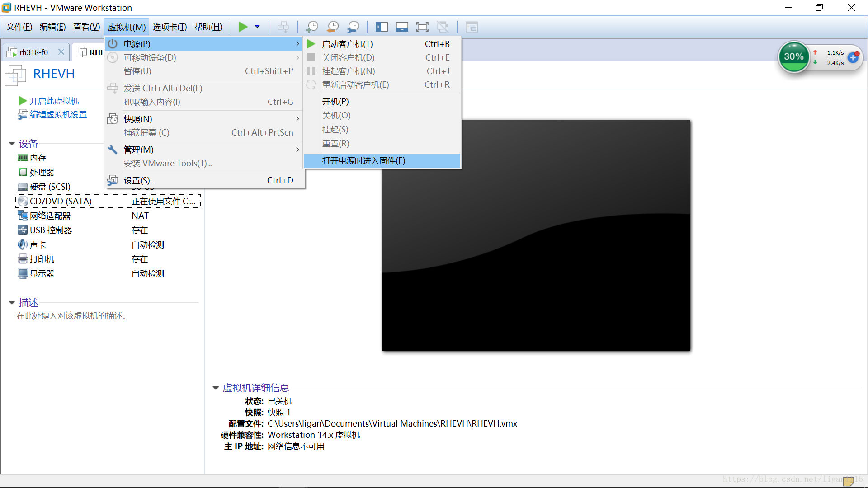Click the description text input area

(72, 315)
